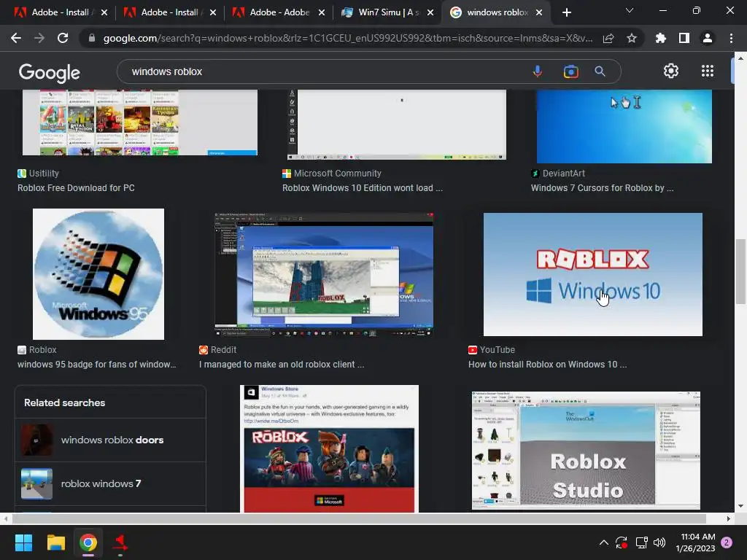This screenshot has width=747, height=560.
Task: Reload the current page
Action: pos(63,38)
